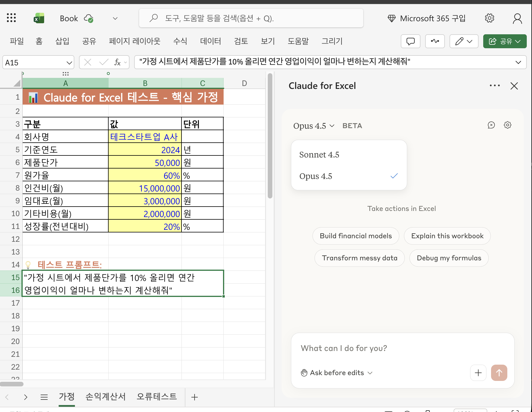Select Sonnet 4.5 model option

coord(349,155)
